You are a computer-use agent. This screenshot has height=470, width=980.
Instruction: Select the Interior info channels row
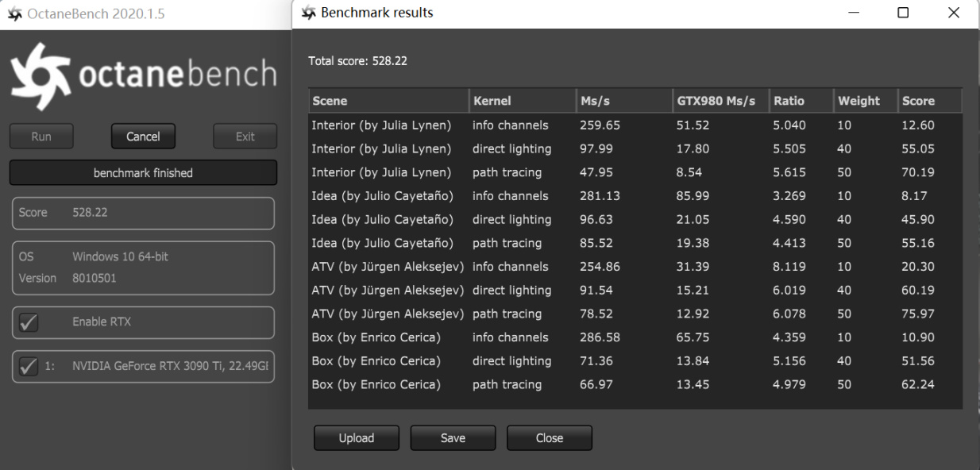[510, 125]
